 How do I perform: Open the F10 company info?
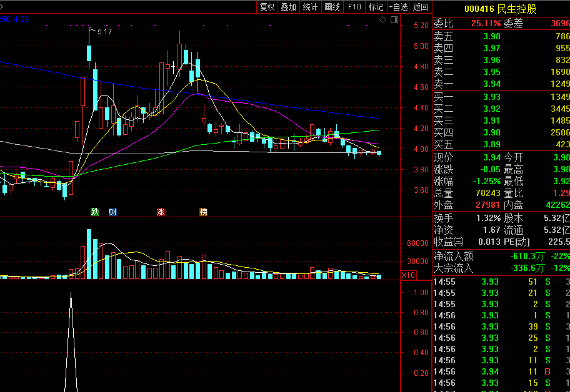pyautogui.click(x=354, y=7)
